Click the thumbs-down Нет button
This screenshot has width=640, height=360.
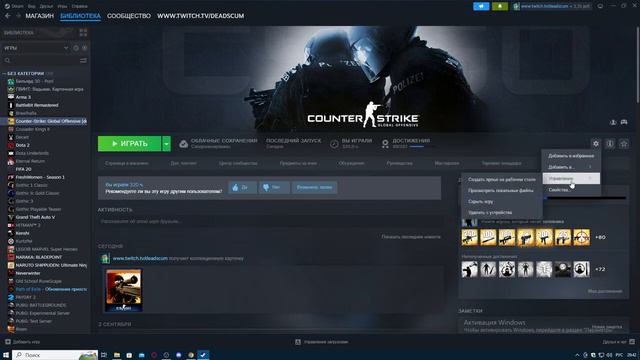[x=274, y=187]
